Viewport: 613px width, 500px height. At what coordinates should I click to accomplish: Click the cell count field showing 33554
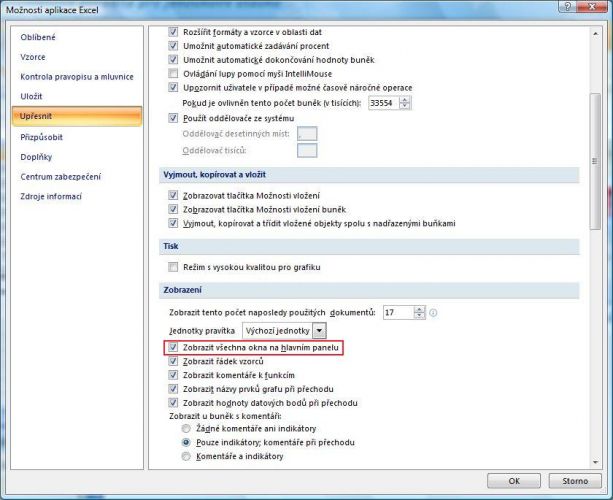point(384,103)
